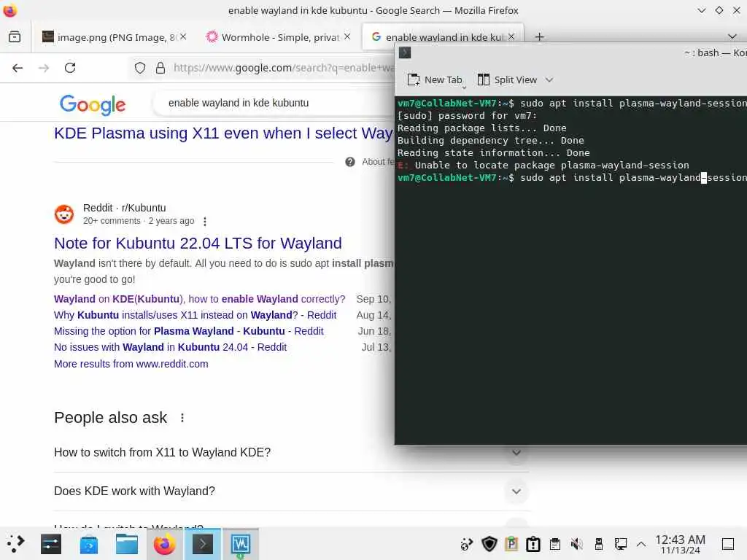Open a new Firefox tab
747x560 pixels.
[539, 36]
